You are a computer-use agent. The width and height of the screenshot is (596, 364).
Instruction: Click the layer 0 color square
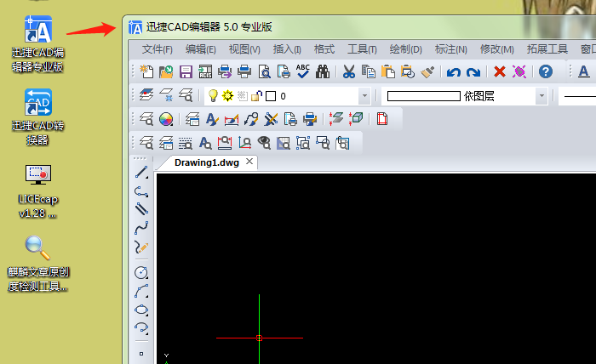pos(271,96)
